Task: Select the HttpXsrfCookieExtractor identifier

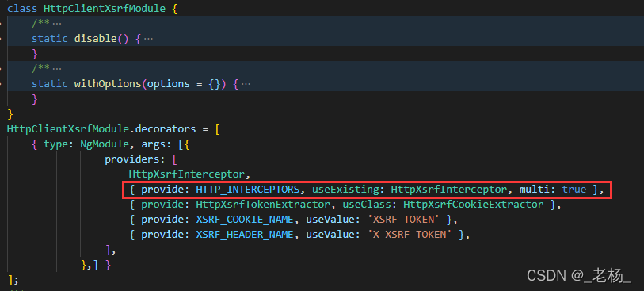Action: [473, 205]
